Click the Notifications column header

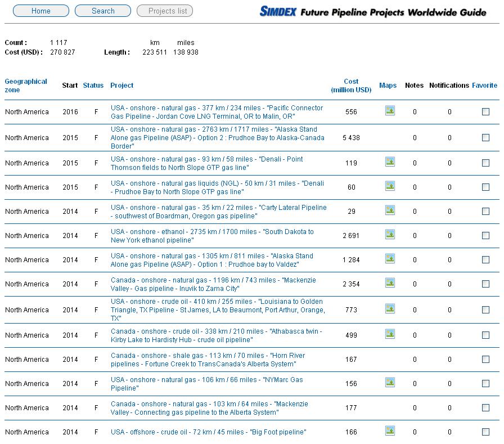(x=449, y=86)
